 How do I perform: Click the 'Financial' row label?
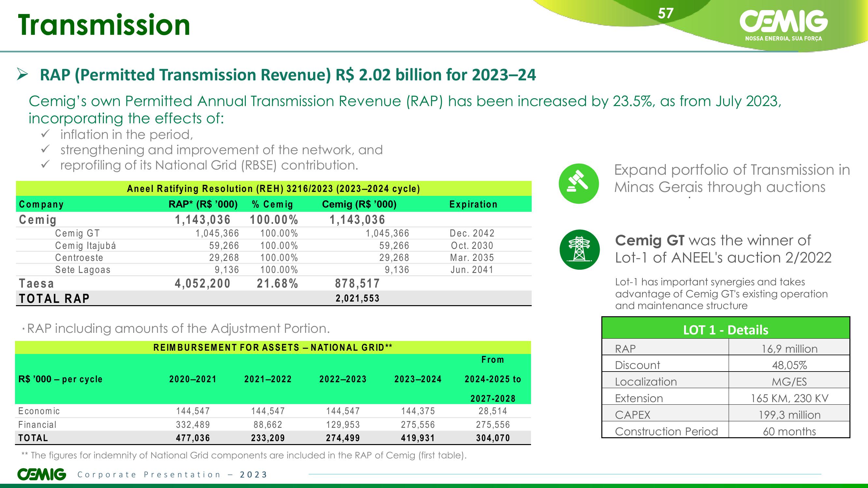click(37, 425)
